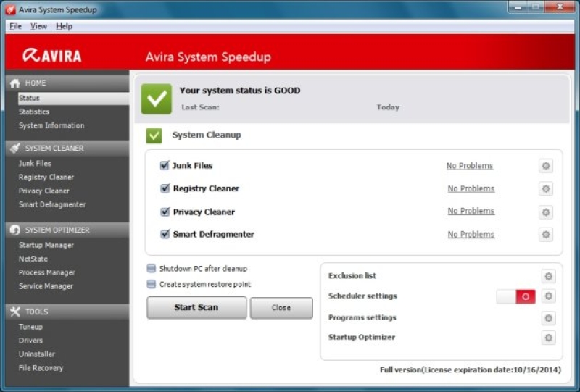580x392 pixels.
Task: Click Privacy Cleaner No Problems link
Action: point(471,211)
